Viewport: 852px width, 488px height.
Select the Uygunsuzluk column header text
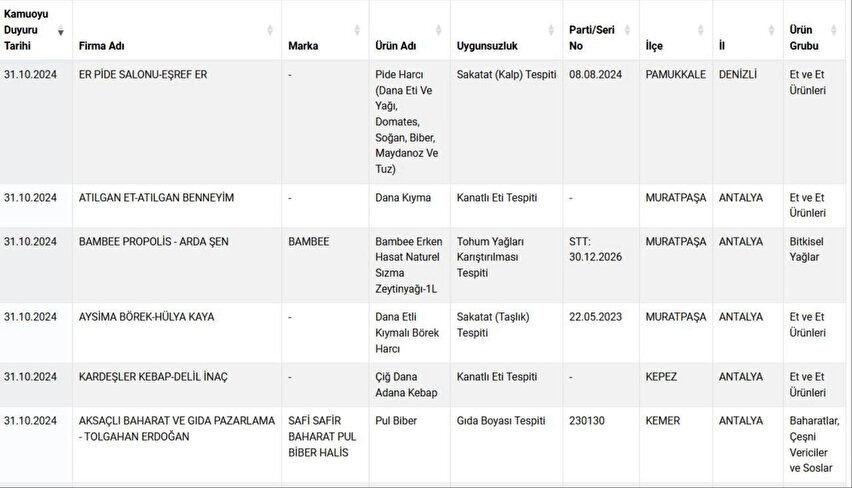487,46
